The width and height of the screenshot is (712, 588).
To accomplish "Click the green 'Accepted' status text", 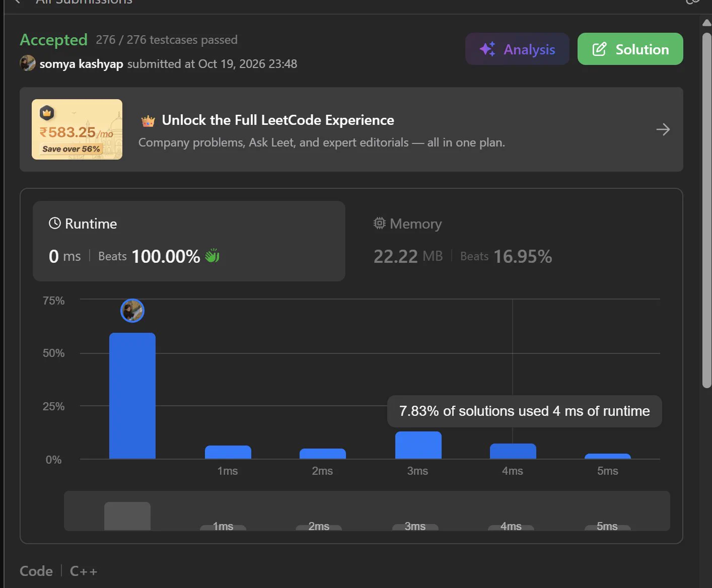I will [x=54, y=40].
